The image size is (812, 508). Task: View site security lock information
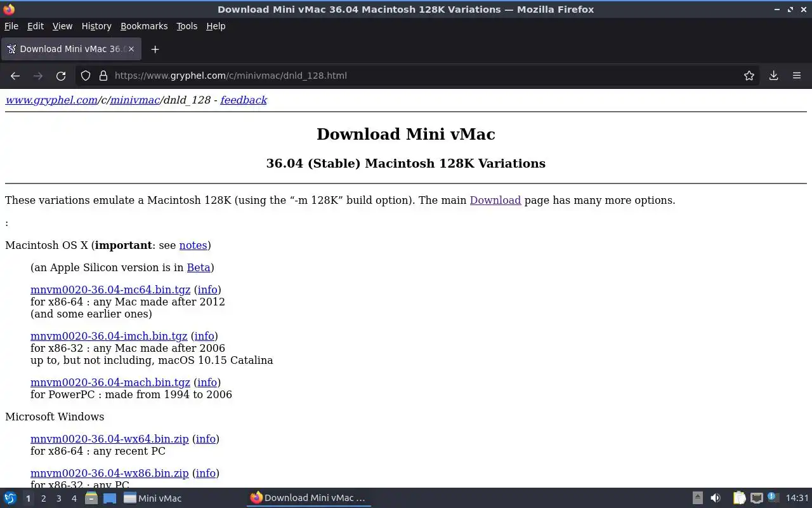click(x=103, y=76)
